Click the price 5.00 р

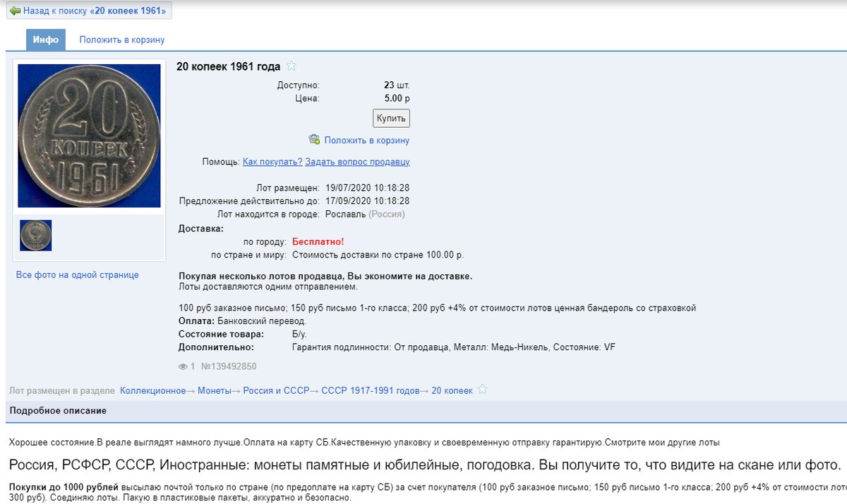[397, 99]
